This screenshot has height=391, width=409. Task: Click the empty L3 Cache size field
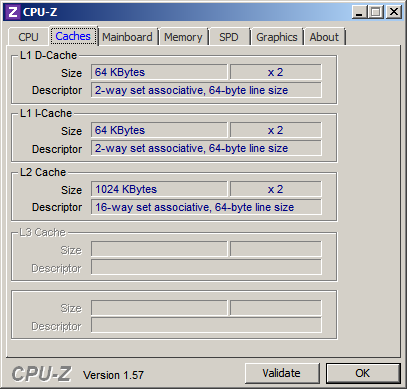tap(159, 249)
